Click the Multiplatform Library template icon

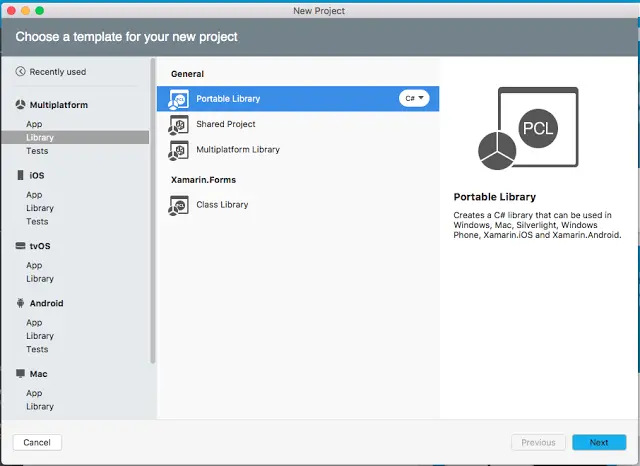tap(178, 150)
